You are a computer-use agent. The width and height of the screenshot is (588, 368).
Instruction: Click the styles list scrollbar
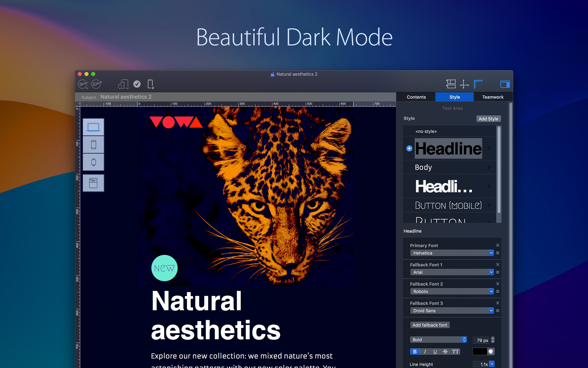coord(499,170)
